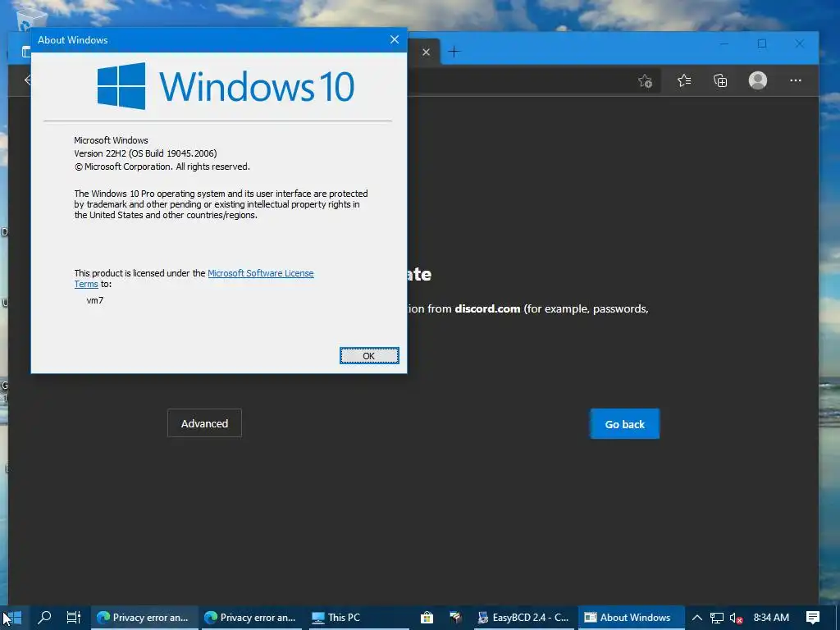This screenshot has width=840, height=630.
Task: Click the Version 22H2 build text
Action: (x=145, y=153)
